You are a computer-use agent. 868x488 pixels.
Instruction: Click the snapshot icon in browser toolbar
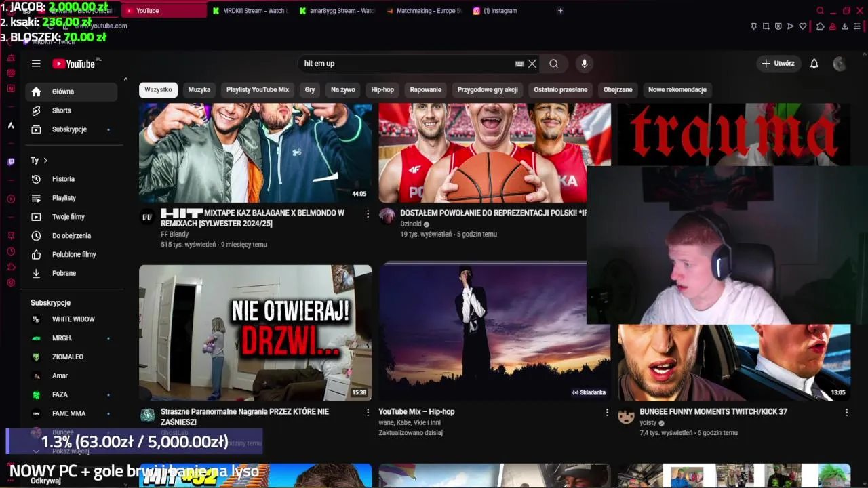coord(766,26)
